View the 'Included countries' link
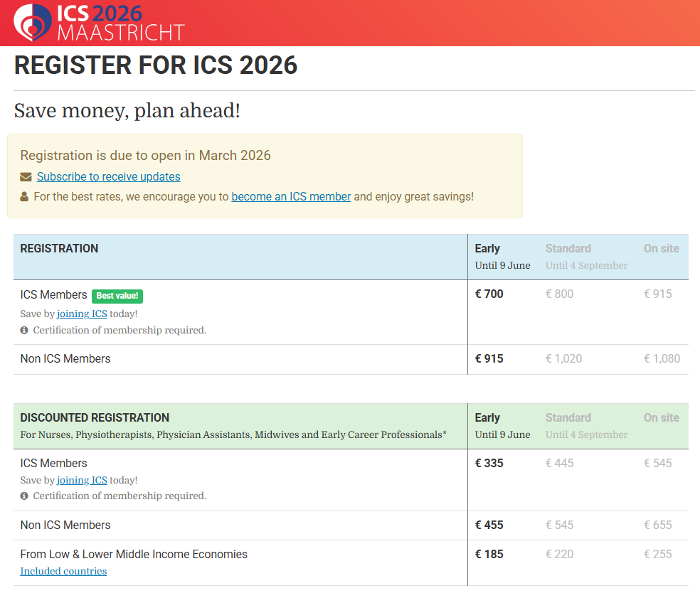Screen dimensions: 700x598 click(x=63, y=571)
